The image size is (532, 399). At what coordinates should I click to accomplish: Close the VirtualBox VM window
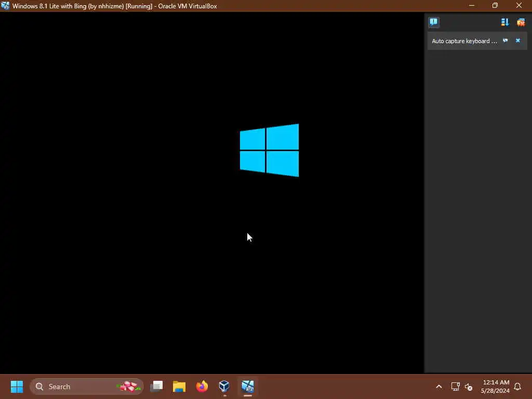coord(519,5)
